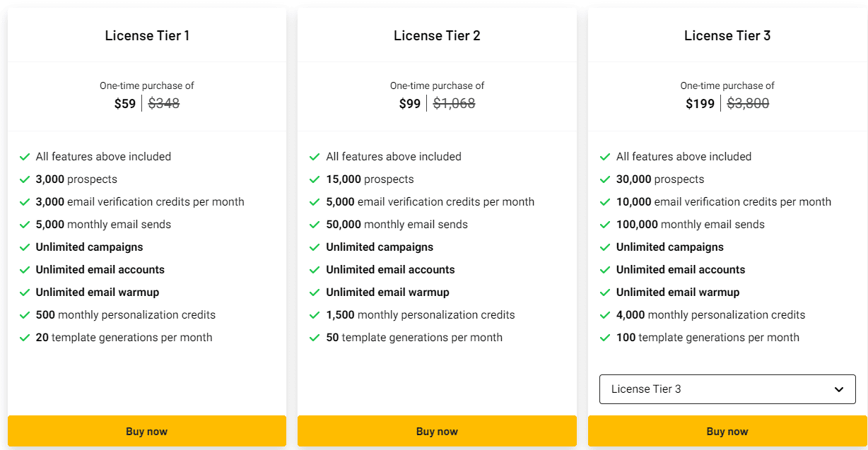Click Tier 1 One-time purchase of label
The width and height of the screenshot is (868, 450).
pyautogui.click(x=147, y=85)
